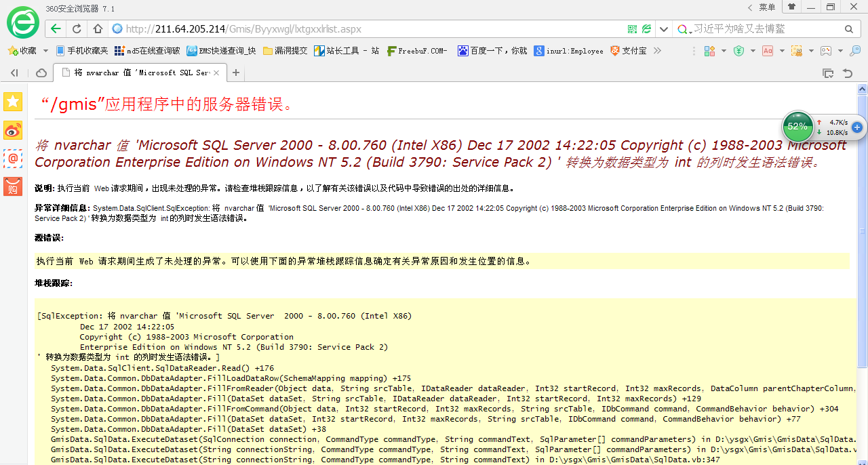Open dropdown next to extension manager icon
The height and width of the screenshot is (465, 868).
(723, 51)
